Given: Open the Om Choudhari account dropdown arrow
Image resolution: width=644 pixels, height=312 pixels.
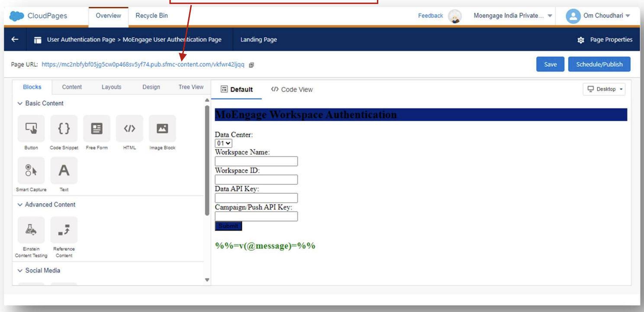Looking at the screenshot, I should click(628, 16).
